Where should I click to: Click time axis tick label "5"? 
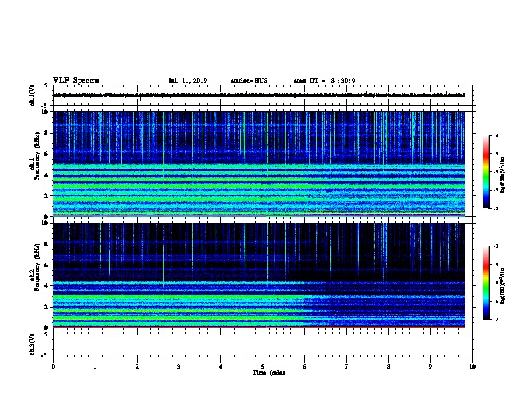pos(263,367)
